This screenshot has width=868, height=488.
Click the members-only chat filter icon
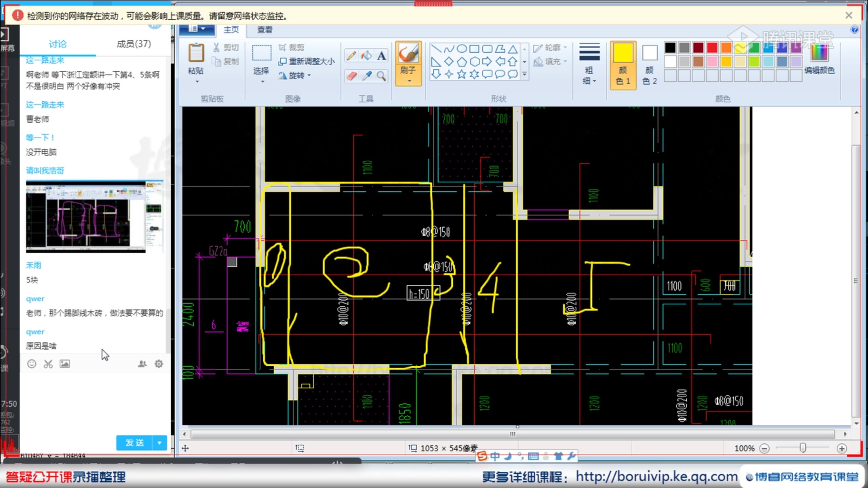(142, 364)
